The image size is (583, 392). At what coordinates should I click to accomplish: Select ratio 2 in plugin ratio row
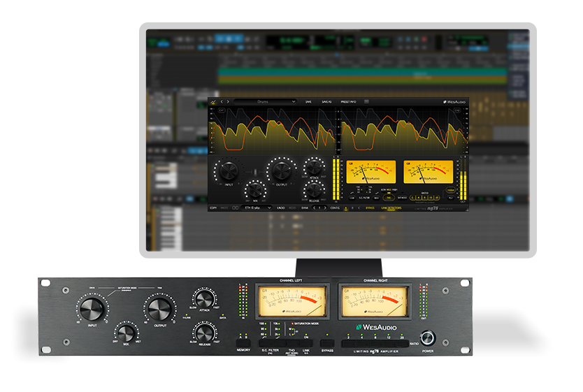click(412, 198)
